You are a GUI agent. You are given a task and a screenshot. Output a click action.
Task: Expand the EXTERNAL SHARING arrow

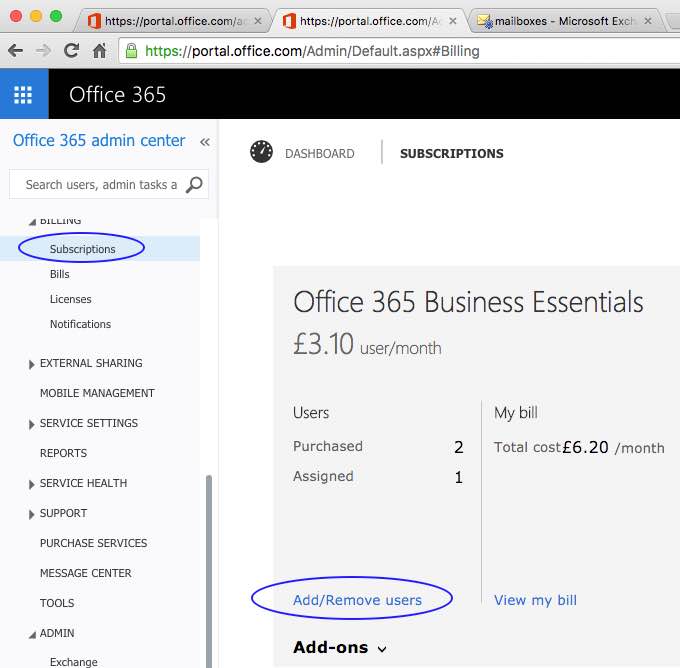(x=31, y=364)
